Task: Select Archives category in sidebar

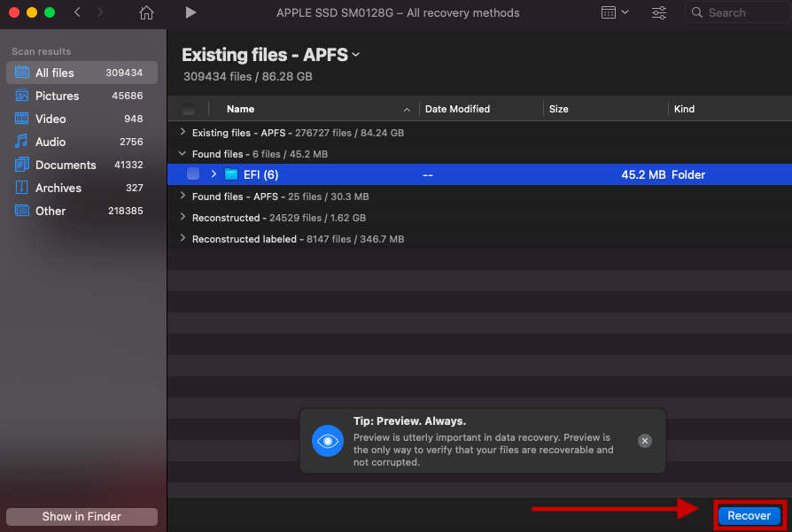Action: point(82,188)
